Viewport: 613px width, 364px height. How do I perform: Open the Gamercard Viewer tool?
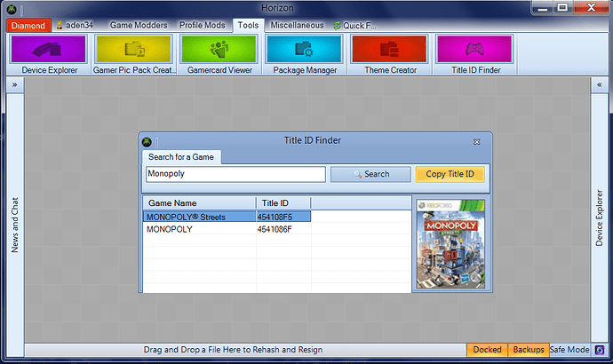click(x=219, y=54)
